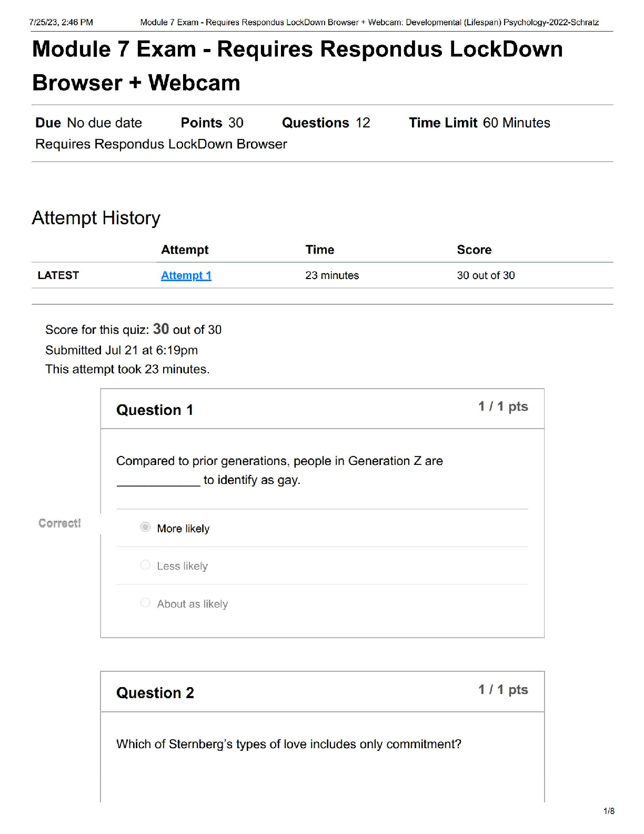Click the LATEST row label

[x=58, y=275]
